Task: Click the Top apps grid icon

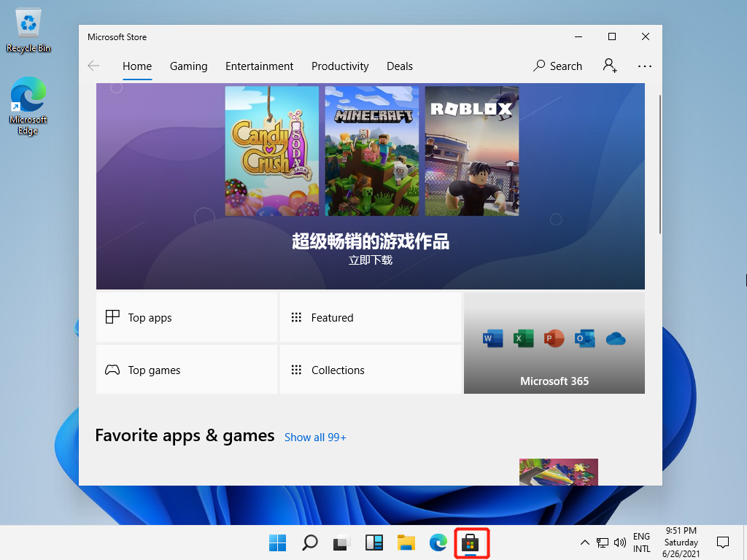Action: [x=112, y=316]
